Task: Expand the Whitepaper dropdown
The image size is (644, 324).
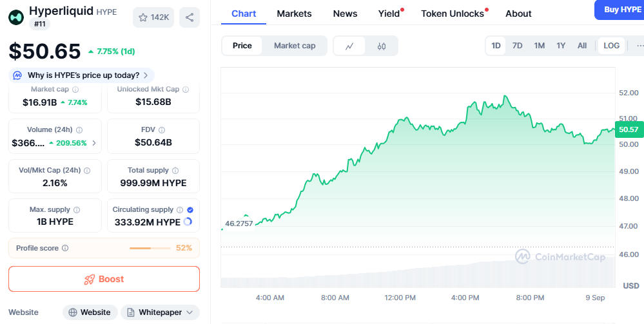Action: 159,312
